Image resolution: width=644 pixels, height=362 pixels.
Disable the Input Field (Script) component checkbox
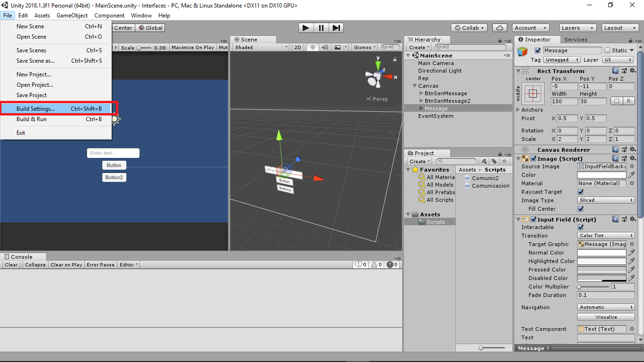pos(534,220)
